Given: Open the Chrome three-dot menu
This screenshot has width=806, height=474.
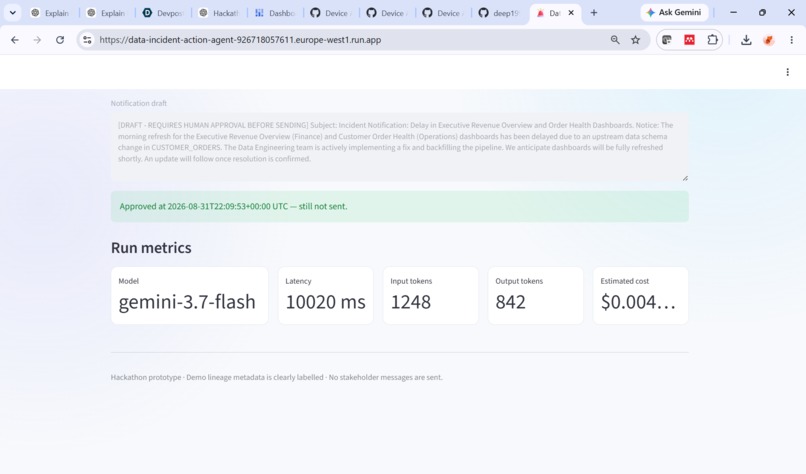Looking at the screenshot, I should (x=792, y=40).
